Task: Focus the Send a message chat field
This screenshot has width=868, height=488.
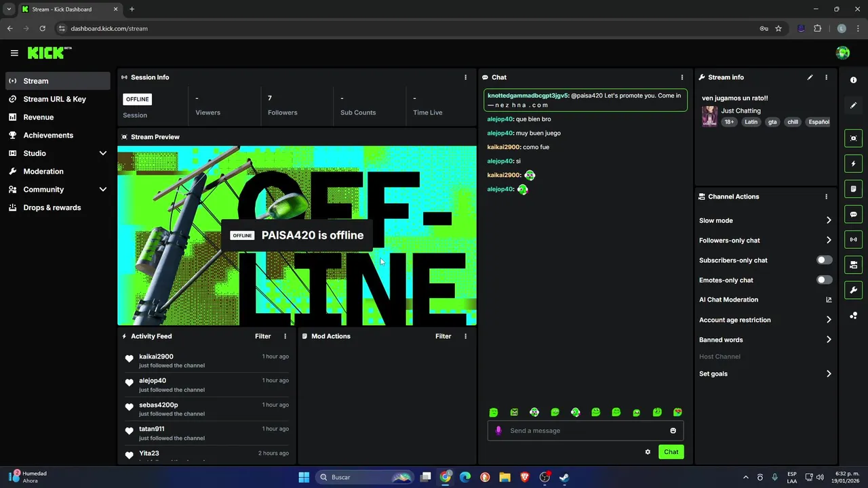Action: [585, 430]
